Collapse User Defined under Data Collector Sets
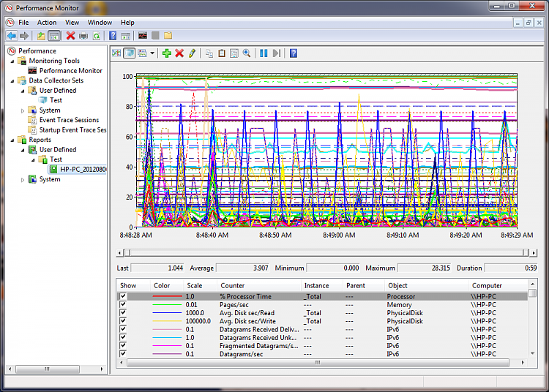 pyautogui.click(x=23, y=91)
